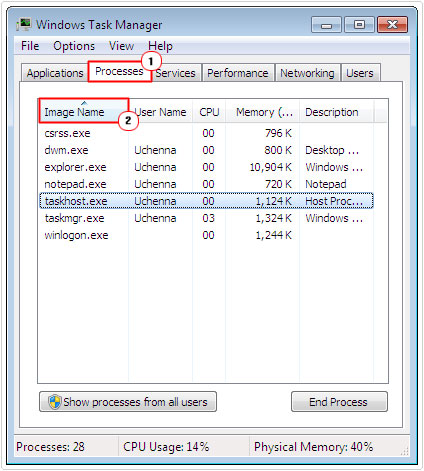424x471 pixels.
Task: Switch to the Users tab
Action: click(x=360, y=73)
